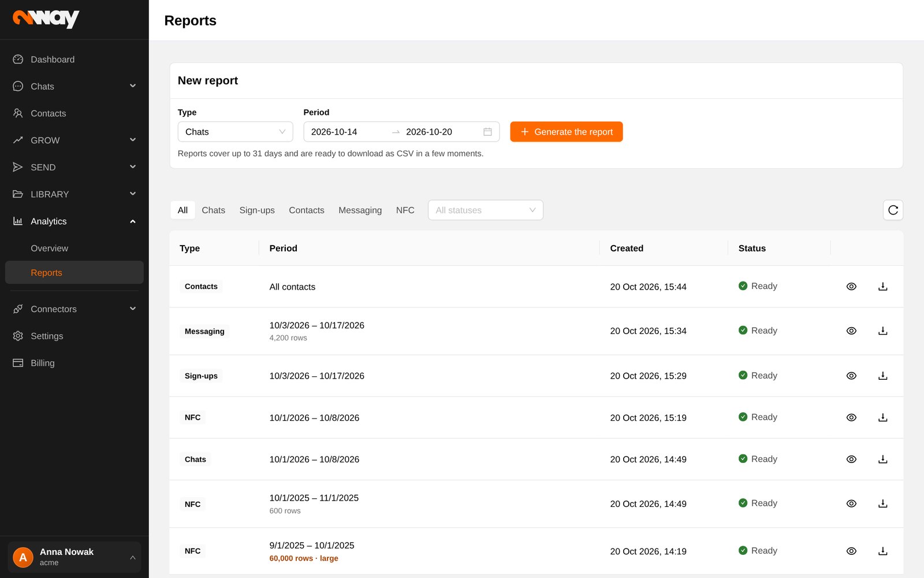Switch to the Sign-ups tab
Viewport: 924px width, 578px height.
click(257, 210)
